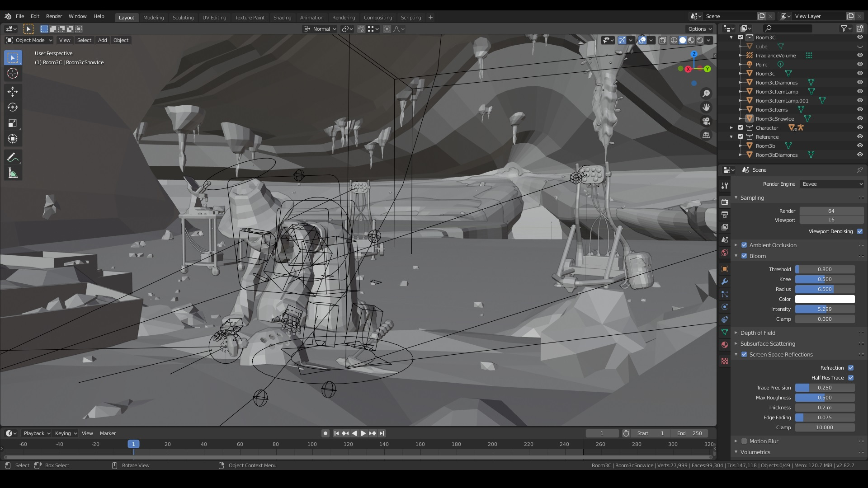Select the Measure tool
This screenshot has height=488, width=868.
click(13, 174)
